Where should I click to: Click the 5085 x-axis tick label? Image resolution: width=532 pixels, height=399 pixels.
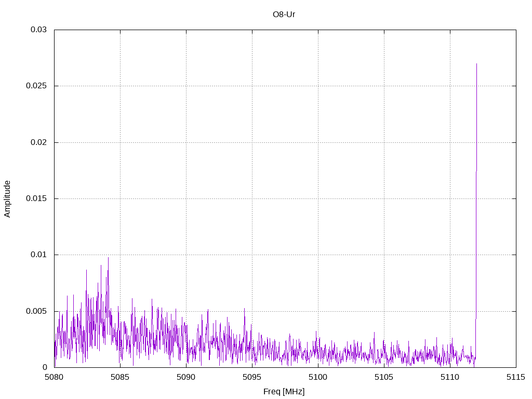(x=120, y=377)
